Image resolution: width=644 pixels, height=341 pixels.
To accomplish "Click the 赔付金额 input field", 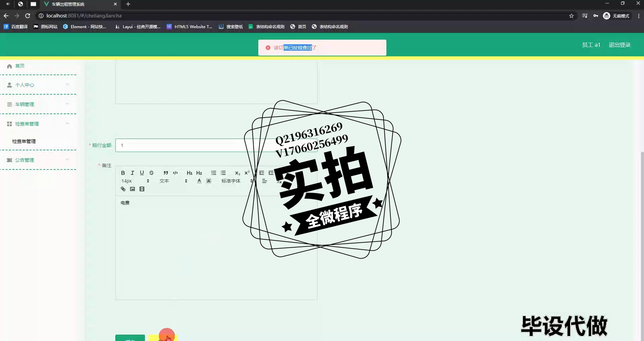I will [x=216, y=145].
